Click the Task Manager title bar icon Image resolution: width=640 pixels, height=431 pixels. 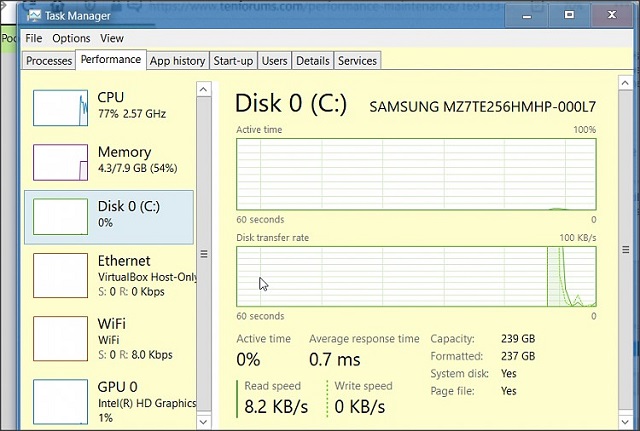click(33, 16)
